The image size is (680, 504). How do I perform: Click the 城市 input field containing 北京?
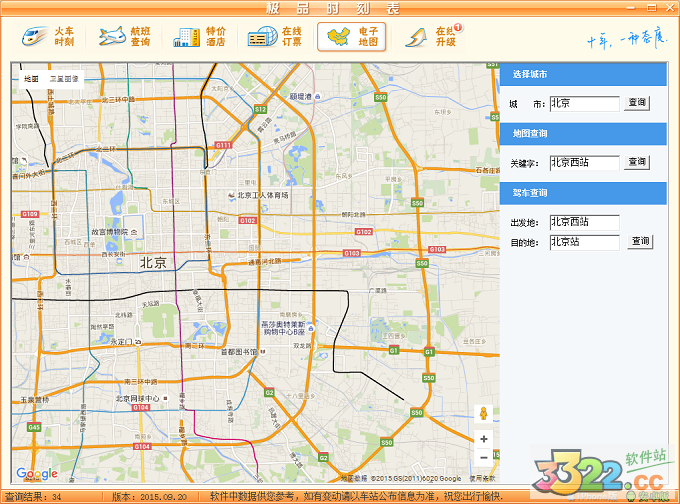tap(585, 104)
